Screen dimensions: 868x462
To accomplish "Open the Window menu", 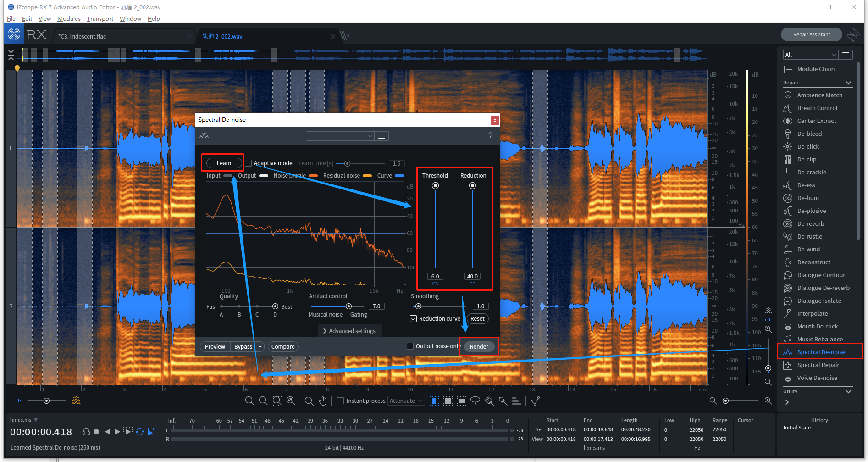I will click(130, 18).
